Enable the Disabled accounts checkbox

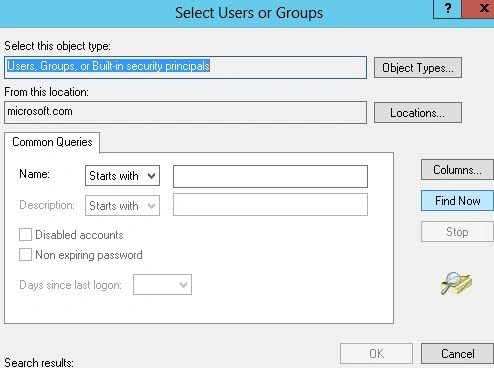[x=25, y=235]
